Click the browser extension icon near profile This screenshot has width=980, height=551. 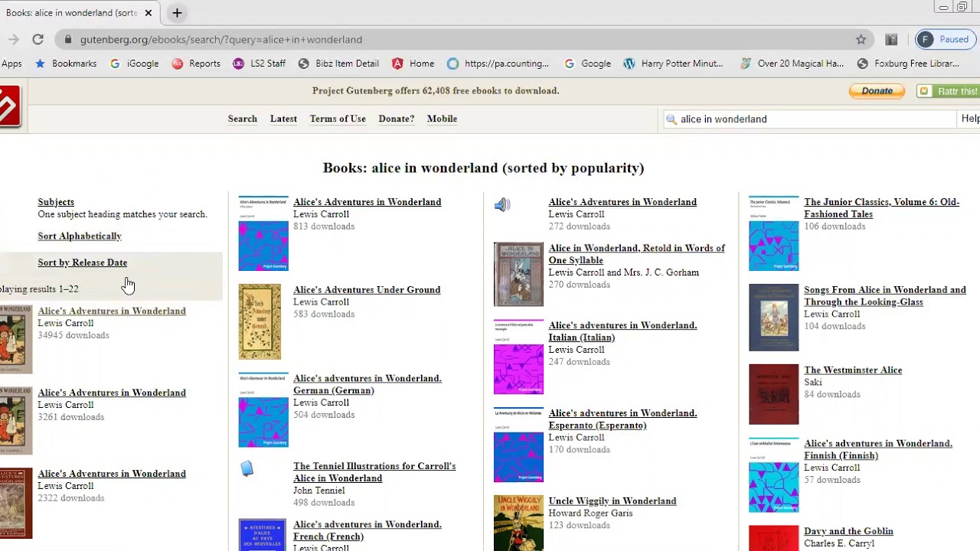click(891, 39)
